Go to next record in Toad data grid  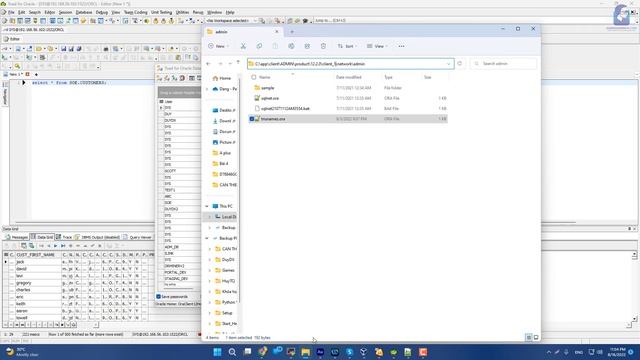pyautogui.click(x=56, y=246)
